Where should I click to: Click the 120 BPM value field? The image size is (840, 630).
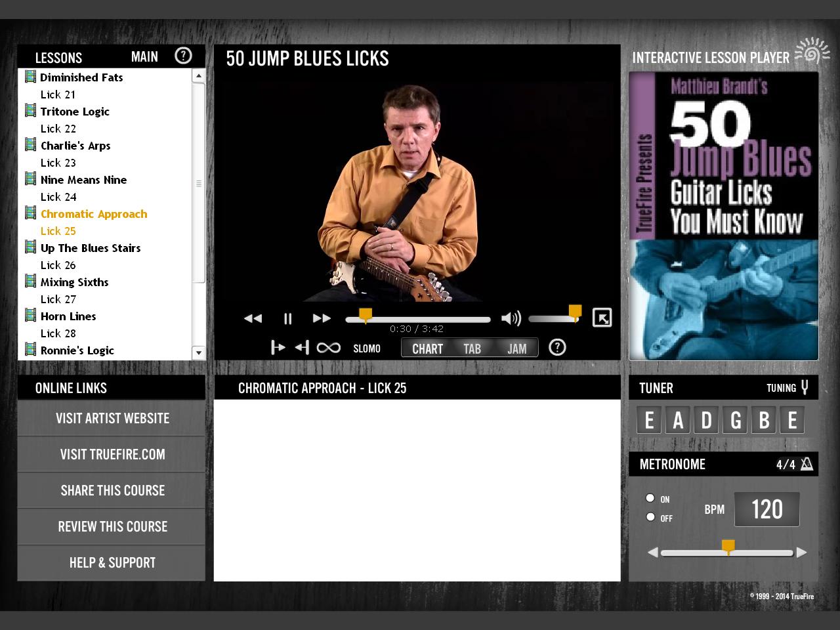point(766,509)
